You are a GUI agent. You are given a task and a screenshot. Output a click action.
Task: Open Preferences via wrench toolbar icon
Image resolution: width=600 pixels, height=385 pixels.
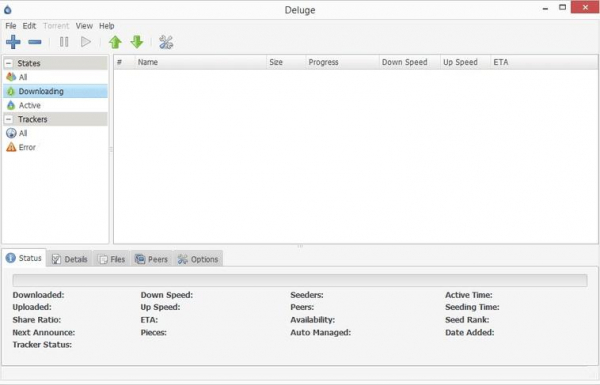(x=166, y=42)
